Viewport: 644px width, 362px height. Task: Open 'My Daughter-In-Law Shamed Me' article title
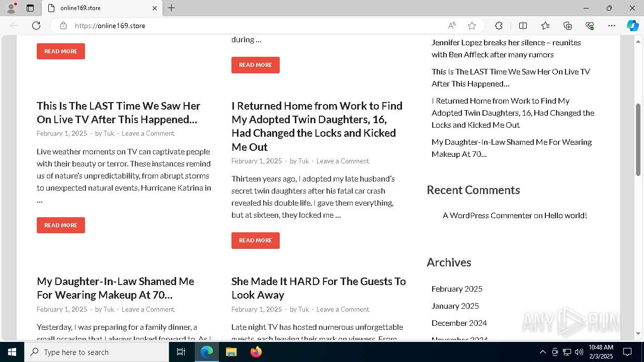pyautogui.click(x=115, y=288)
